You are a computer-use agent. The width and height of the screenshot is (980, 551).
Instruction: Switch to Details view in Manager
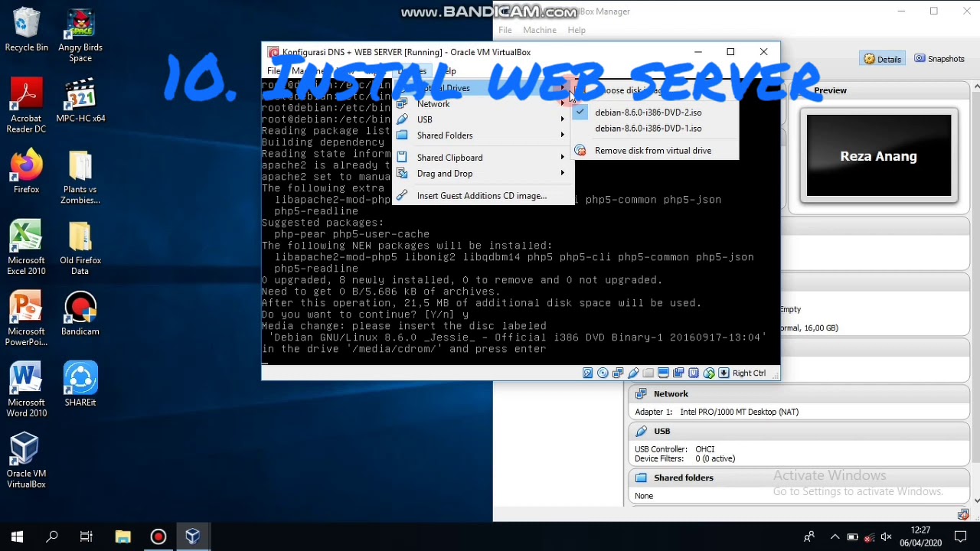point(883,59)
